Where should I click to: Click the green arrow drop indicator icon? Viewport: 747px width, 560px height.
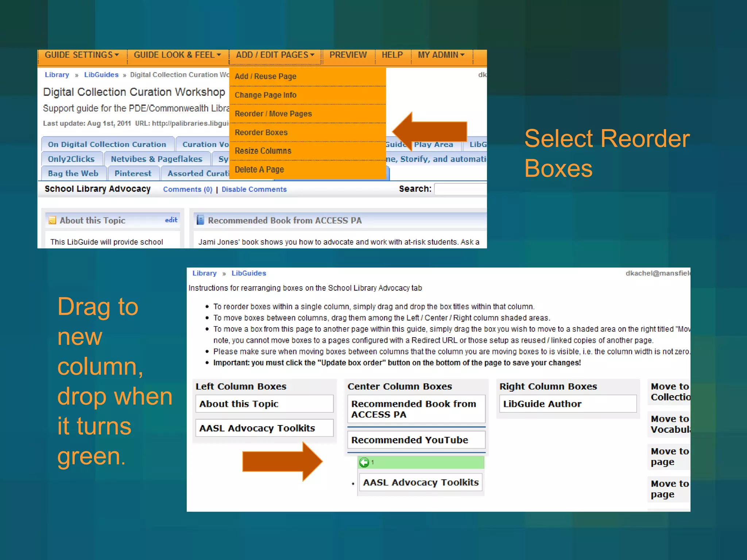click(364, 462)
